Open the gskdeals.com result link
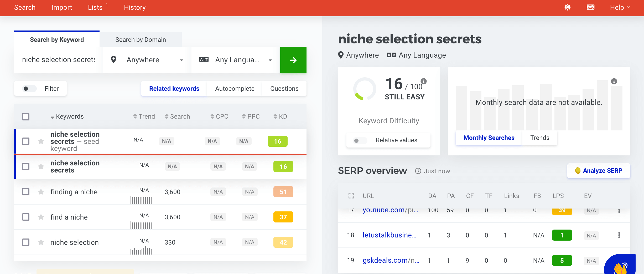 [391, 260]
